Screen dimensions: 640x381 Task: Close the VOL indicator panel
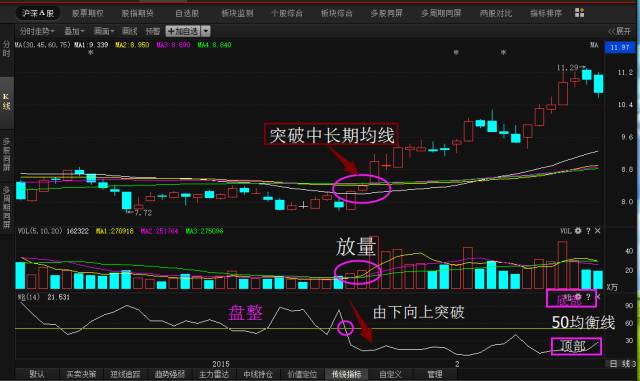(x=598, y=231)
